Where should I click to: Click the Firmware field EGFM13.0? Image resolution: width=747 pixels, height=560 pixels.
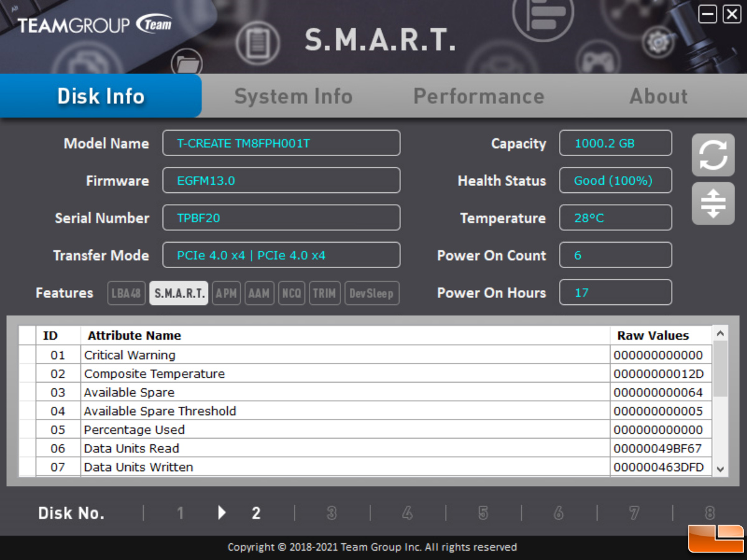[x=281, y=180]
